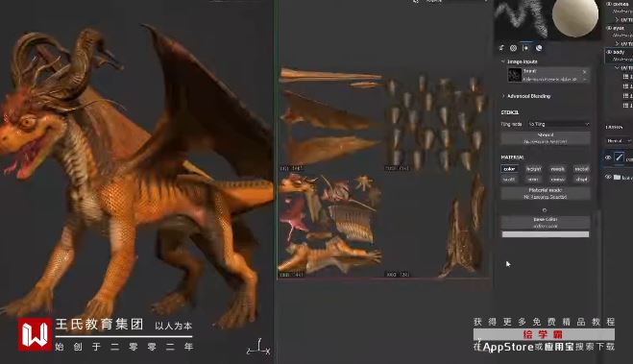Toggle the nrm material channel
633x364 pixels.
(x=533, y=180)
